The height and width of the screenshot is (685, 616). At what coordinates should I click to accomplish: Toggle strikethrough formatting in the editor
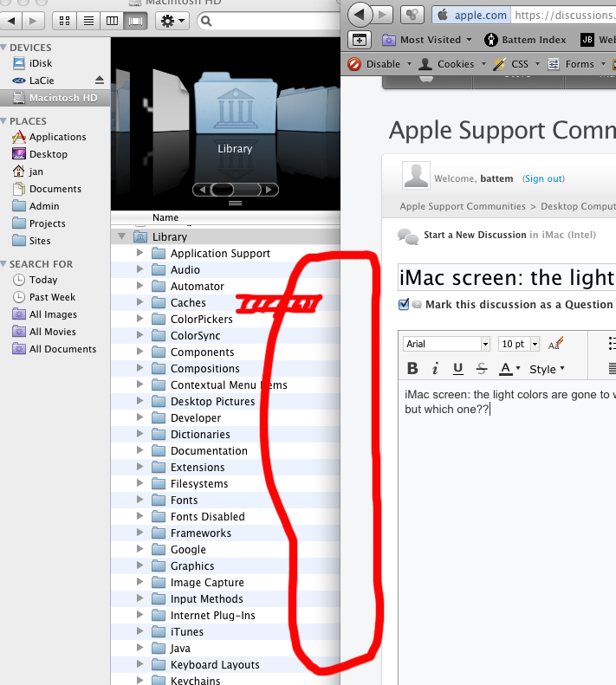click(482, 369)
